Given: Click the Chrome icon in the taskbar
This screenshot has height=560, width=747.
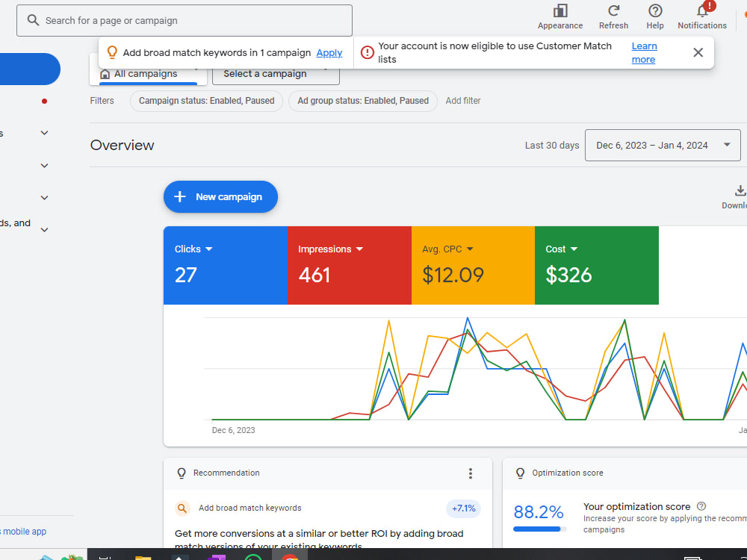Looking at the screenshot, I should coord(290,556).
